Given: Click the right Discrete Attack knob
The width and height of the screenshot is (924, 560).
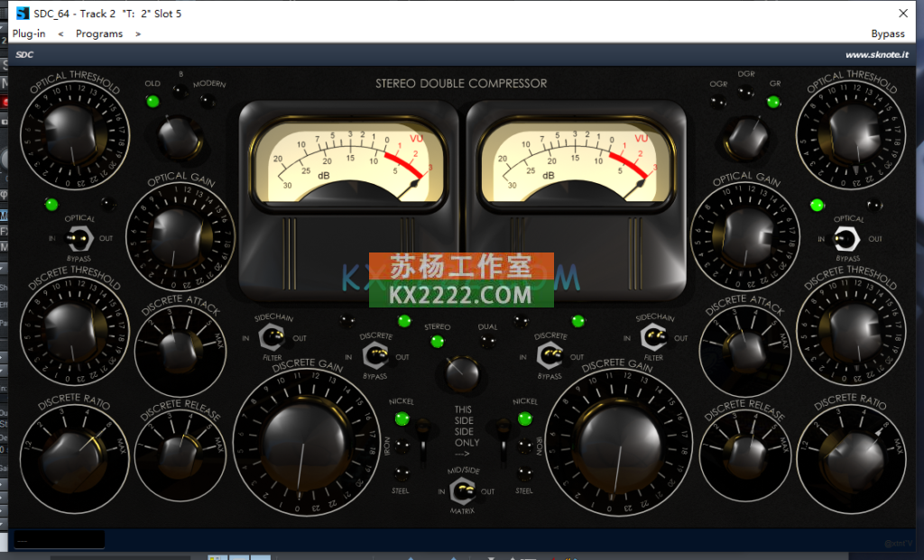Looking at the screenshot, I should (x=744, y=352).
